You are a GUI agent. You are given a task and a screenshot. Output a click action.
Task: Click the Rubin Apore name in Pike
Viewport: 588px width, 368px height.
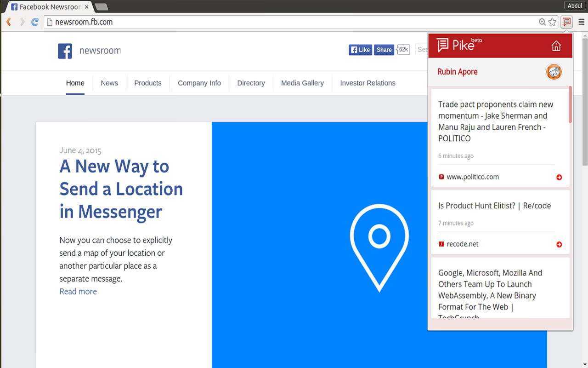click(458, 72)
